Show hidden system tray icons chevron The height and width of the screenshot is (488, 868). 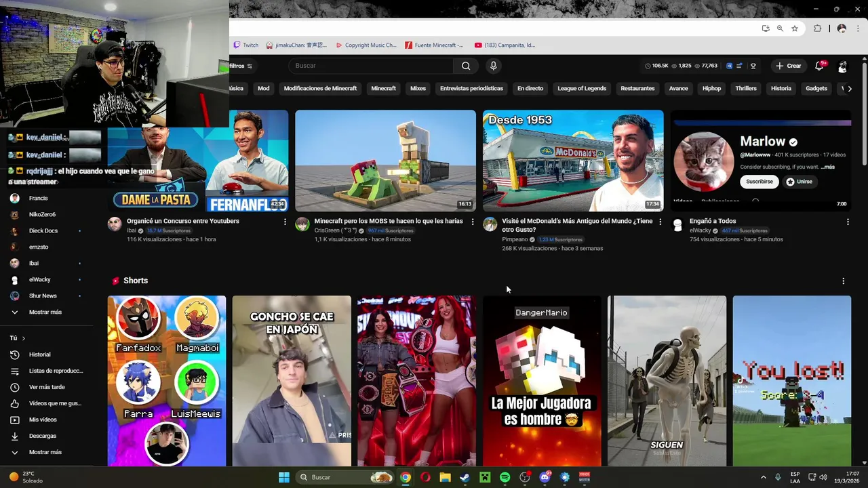pyautogui.click(x=763, y=477)
